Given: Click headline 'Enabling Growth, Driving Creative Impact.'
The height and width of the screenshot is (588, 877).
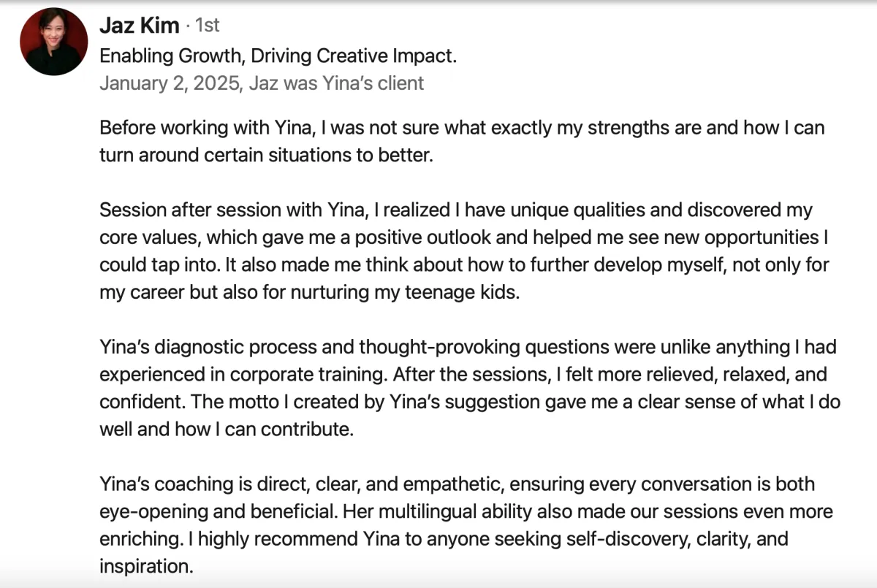Looking at the screenshot, I should 278,56.
